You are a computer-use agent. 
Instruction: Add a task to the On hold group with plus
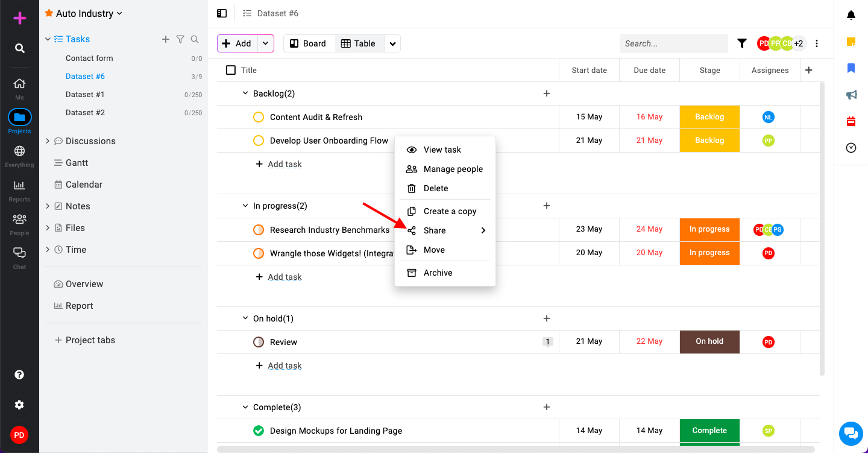click(547, 318)
